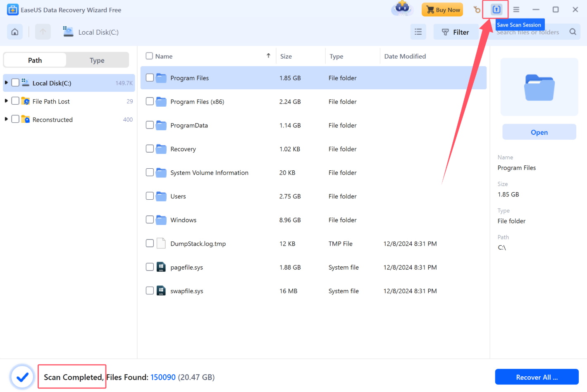Click the icon left of Save Scan Session
Viewport: 587px width, 392px height.
tap(477, 10)
